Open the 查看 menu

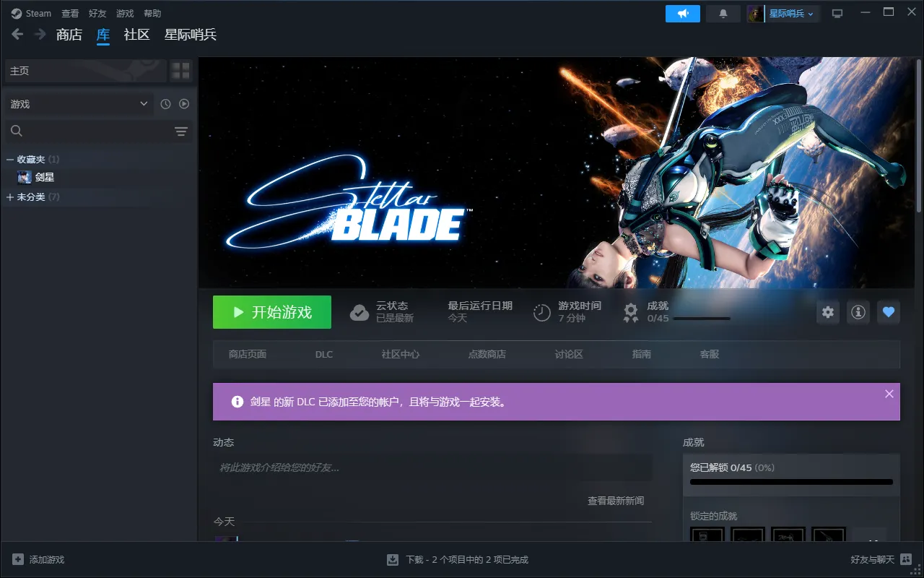tap(70, 14)
